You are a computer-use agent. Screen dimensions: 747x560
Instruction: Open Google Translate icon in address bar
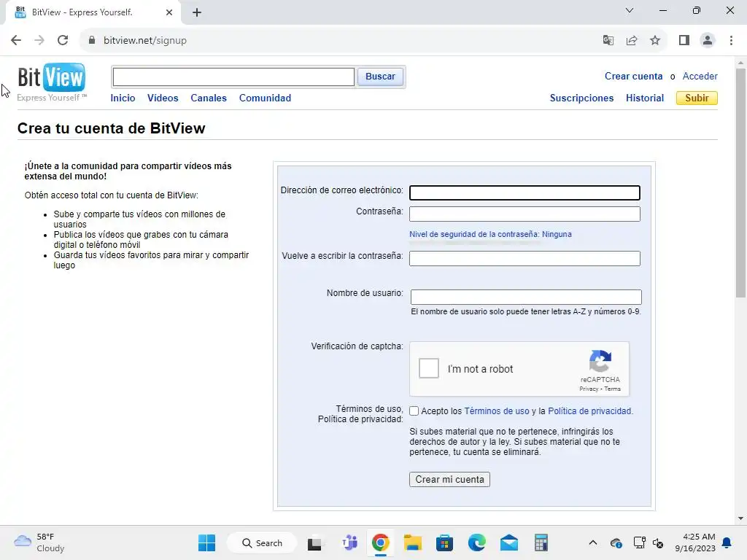(x=608, y=40)
